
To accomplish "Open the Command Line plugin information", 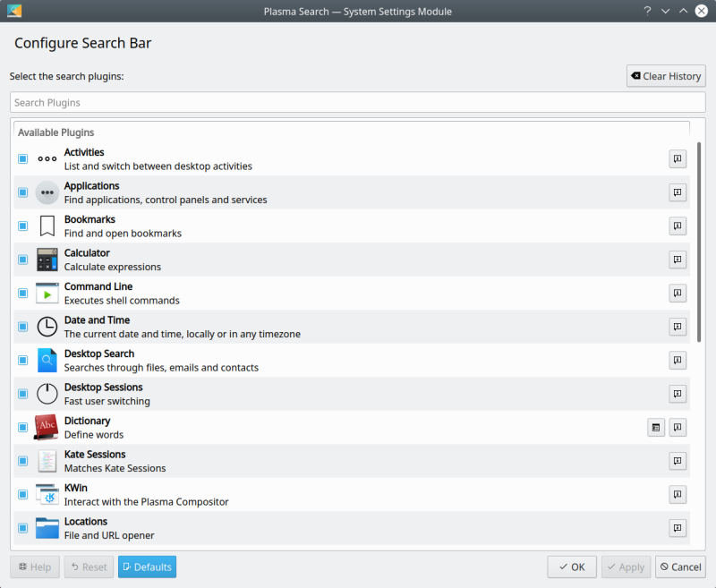I will pos(678,293).
